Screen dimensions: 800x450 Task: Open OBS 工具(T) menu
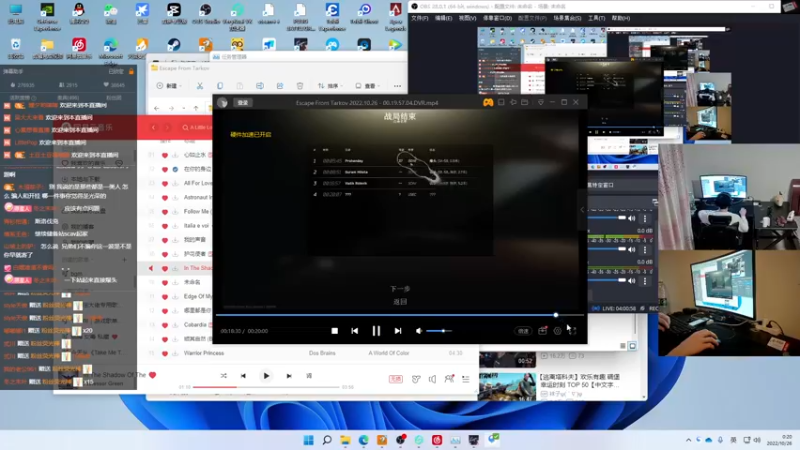596,18
